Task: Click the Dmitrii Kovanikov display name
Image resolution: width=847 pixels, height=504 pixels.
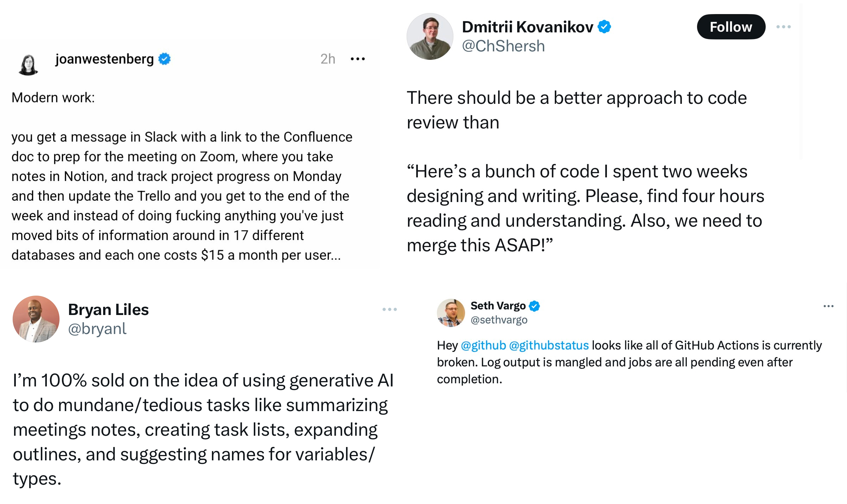Action: pyautogui.click(x=527, y=27)
